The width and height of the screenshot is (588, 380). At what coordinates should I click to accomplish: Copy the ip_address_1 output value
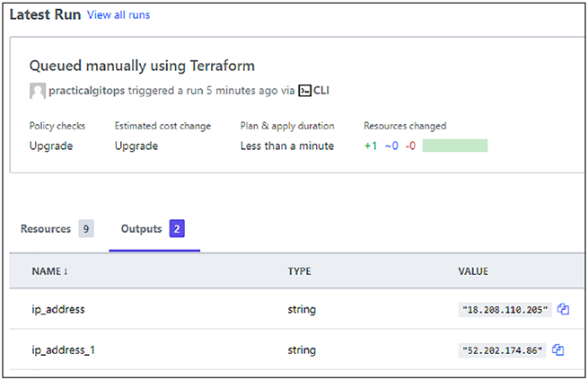point(557,350)
